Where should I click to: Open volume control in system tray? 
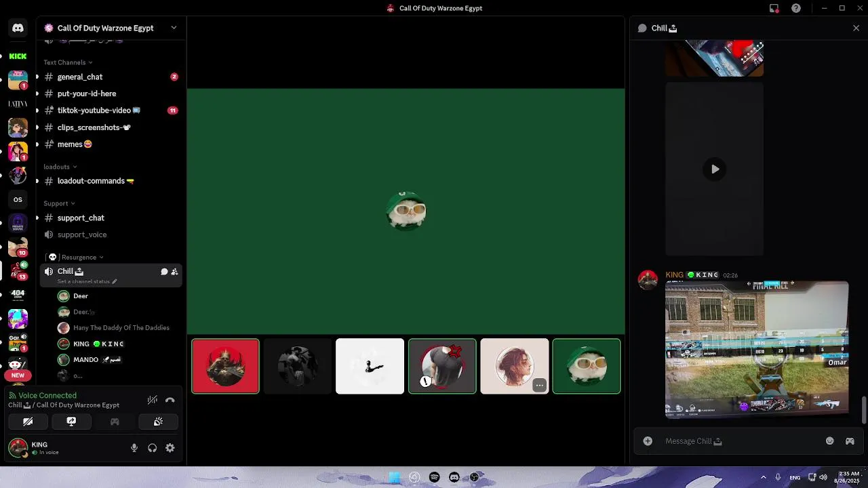823,477
